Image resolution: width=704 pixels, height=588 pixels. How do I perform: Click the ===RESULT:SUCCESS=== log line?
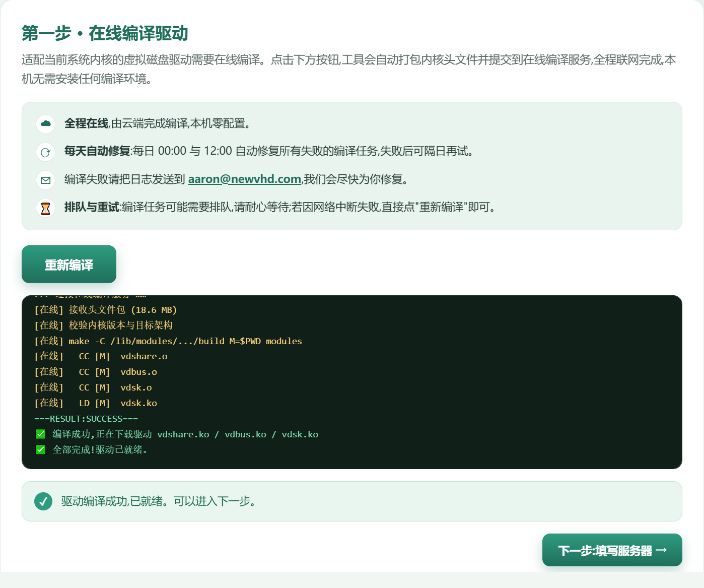[86, 419]
